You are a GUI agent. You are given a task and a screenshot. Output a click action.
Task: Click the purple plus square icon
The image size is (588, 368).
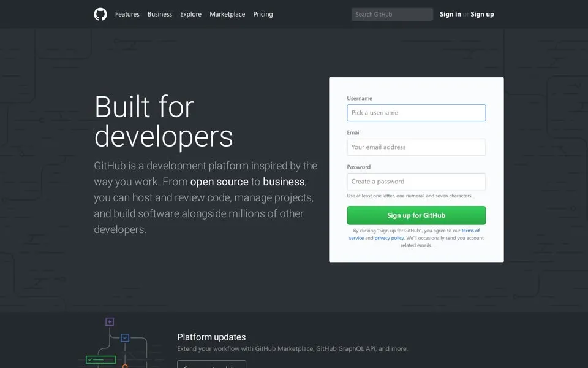pos(110,322)
